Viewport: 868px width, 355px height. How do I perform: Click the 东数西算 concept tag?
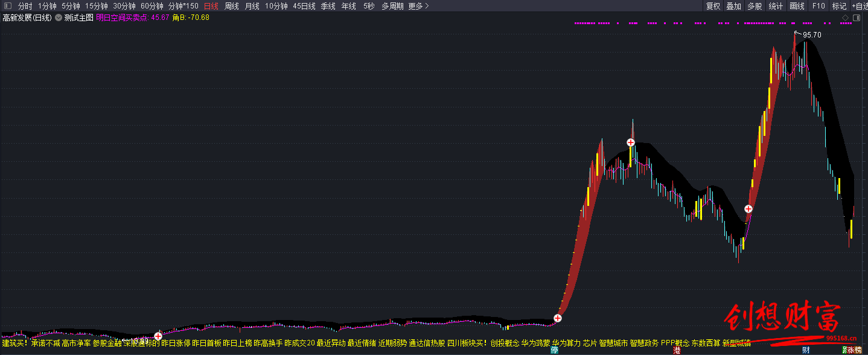[706, 343]
